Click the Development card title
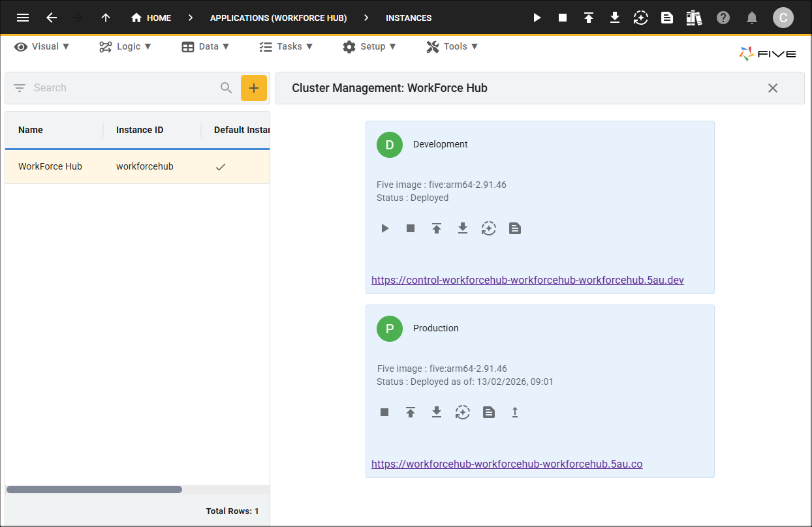Viewport: 812px width, 527px height. point(441,144)
